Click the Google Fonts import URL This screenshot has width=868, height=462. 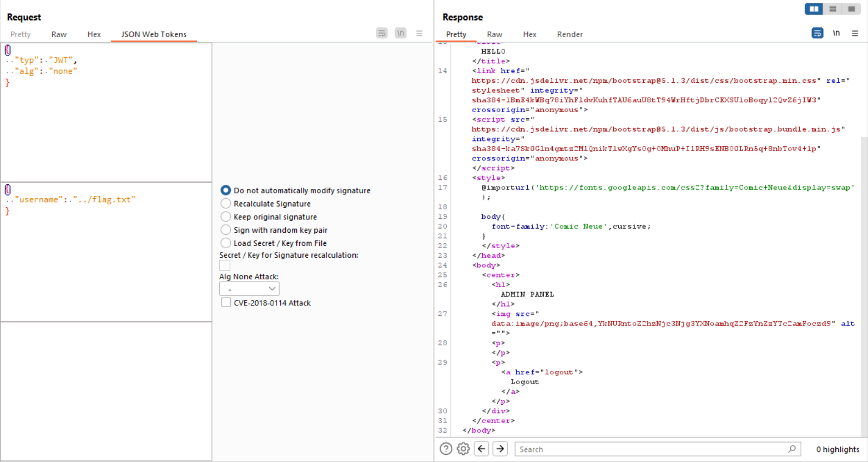[695, 187]
